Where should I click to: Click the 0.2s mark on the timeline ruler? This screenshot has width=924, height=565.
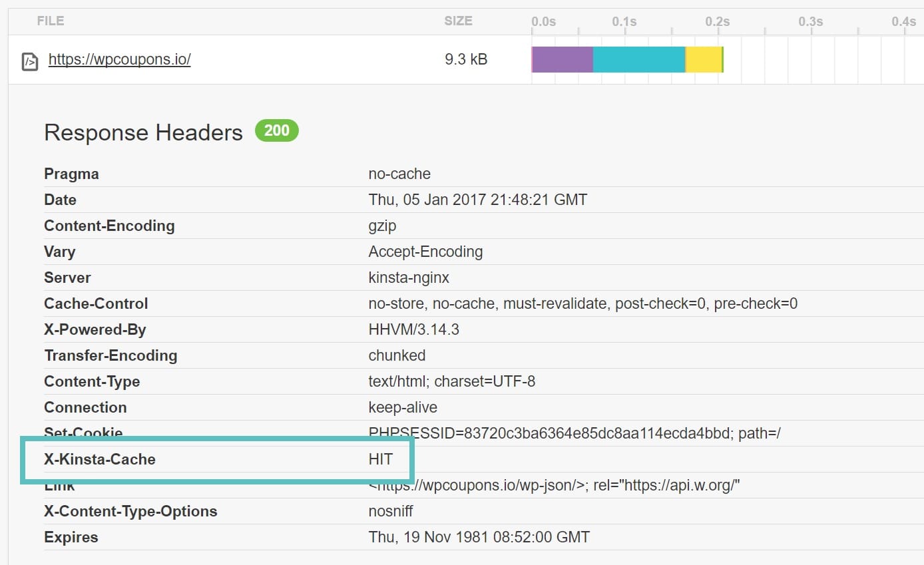tap(717, 21)
